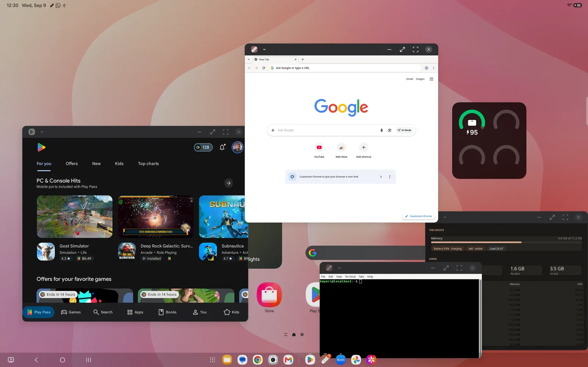588x367 pixels.
Task: Launch Gmail from the taskbar
Action: tap(288, 360)
